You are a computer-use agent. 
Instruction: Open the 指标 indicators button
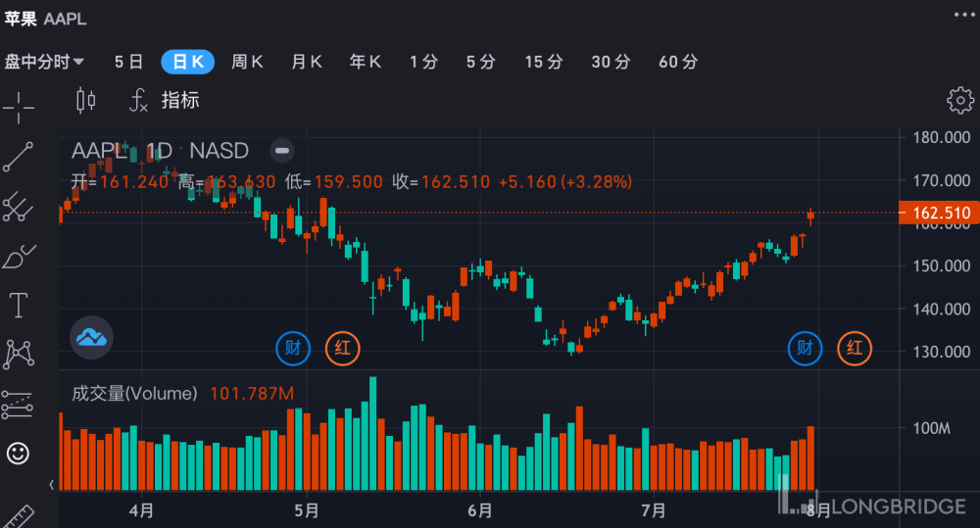point(166,100)
